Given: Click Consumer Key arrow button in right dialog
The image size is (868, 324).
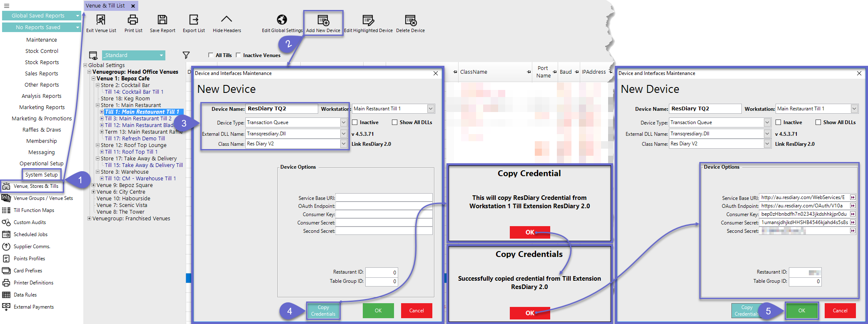Looking at the screenshot, I should [x=853, y=214].
